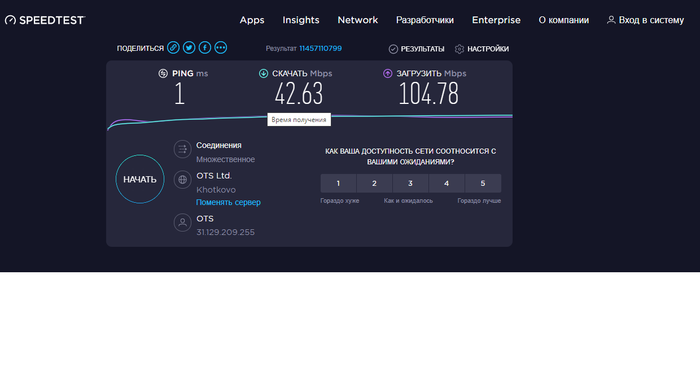Copy the result link via share icon
This screenshot has height=366, width=700.
(173, 48)
